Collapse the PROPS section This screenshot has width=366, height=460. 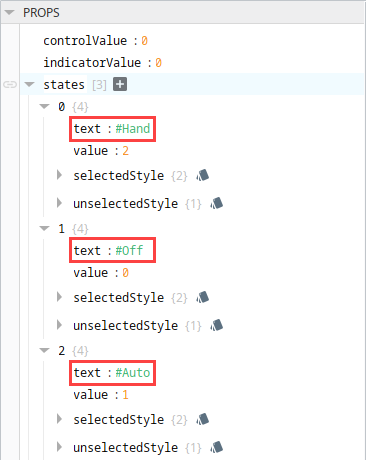pyautogui.click(x=9, y=13)
